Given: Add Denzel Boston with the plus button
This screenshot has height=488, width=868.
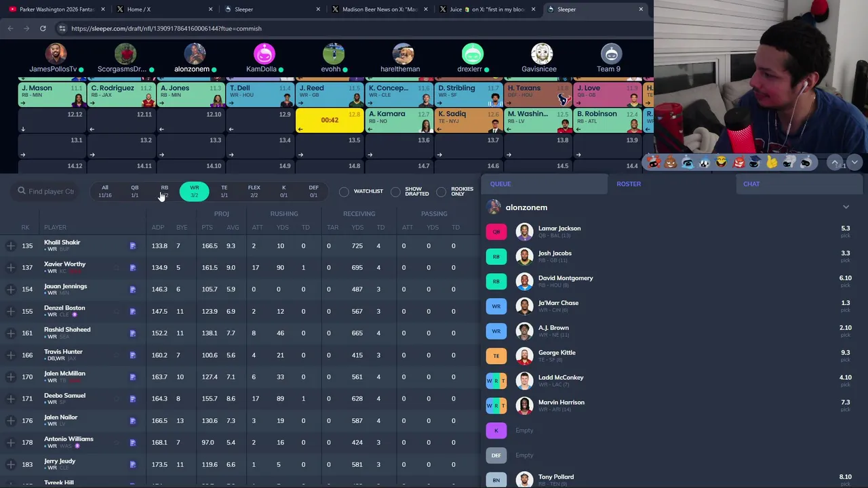Looking at the screenshot, I should [11, 311].
